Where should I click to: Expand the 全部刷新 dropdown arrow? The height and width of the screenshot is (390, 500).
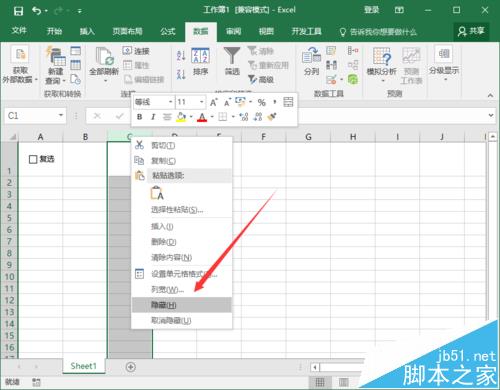point(105,81)
